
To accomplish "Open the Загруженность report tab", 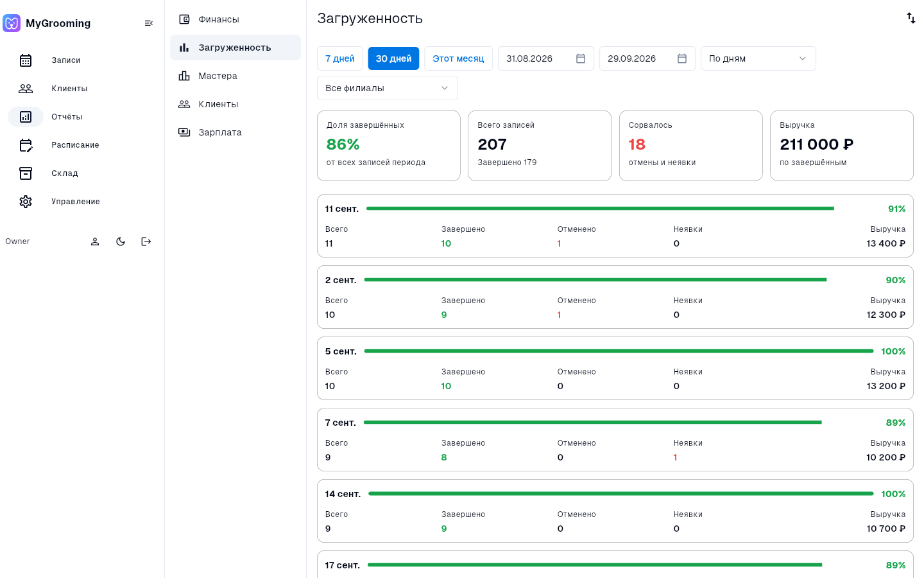I will pos(235,48).
